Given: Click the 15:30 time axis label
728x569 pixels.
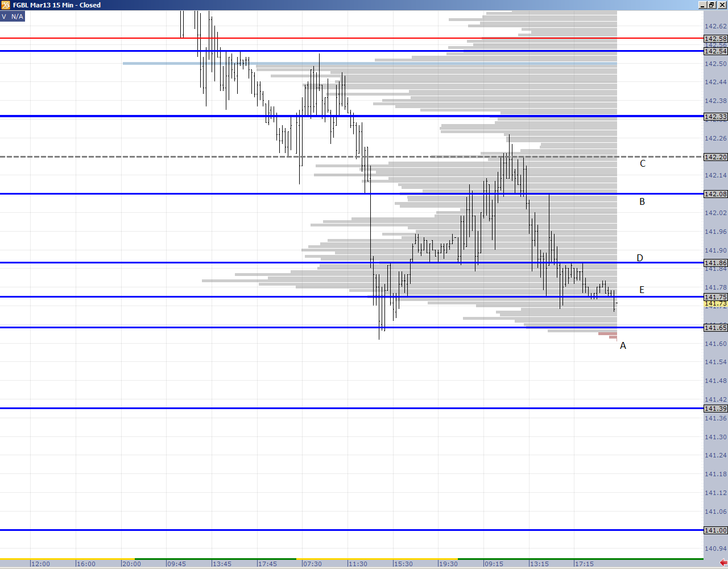Looking at the screenshot, I should coord(403,564).
